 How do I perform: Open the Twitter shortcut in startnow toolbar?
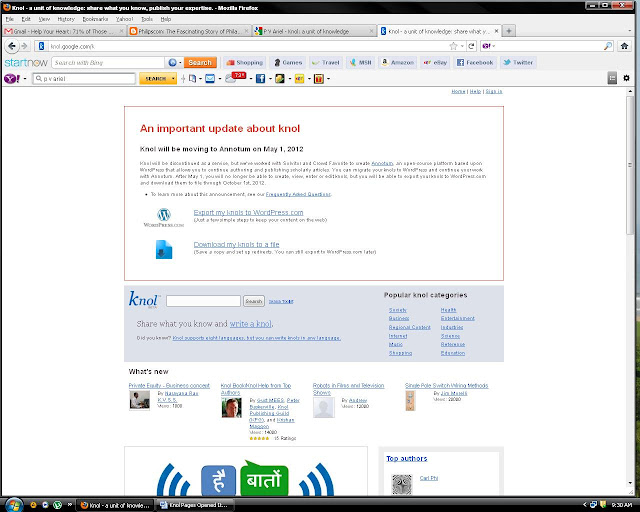pos(518,62)
